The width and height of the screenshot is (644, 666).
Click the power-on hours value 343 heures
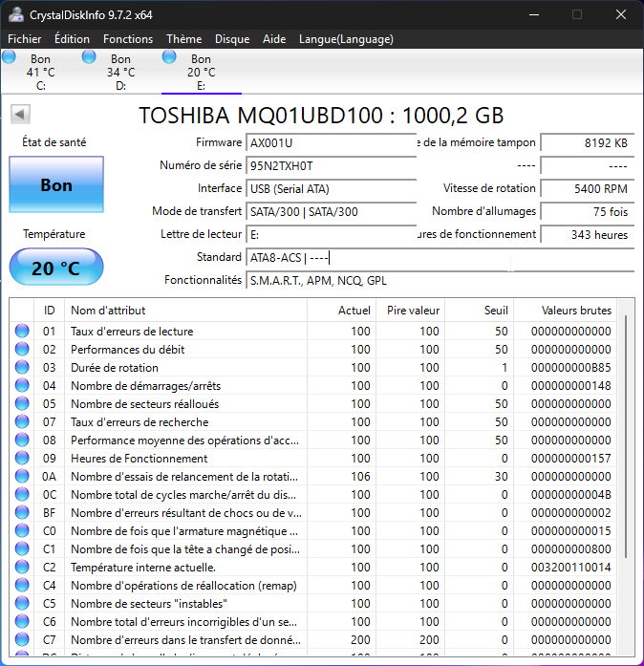click(587, 234)
